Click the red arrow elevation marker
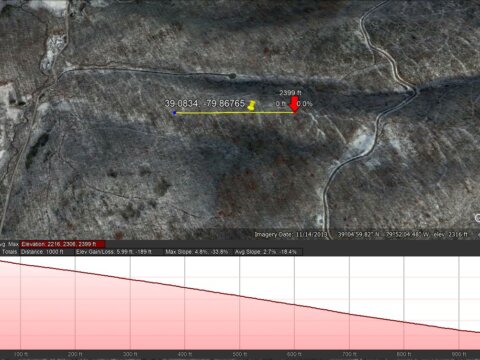The width and height of the screenshot is (480, 360). (294, 104)
